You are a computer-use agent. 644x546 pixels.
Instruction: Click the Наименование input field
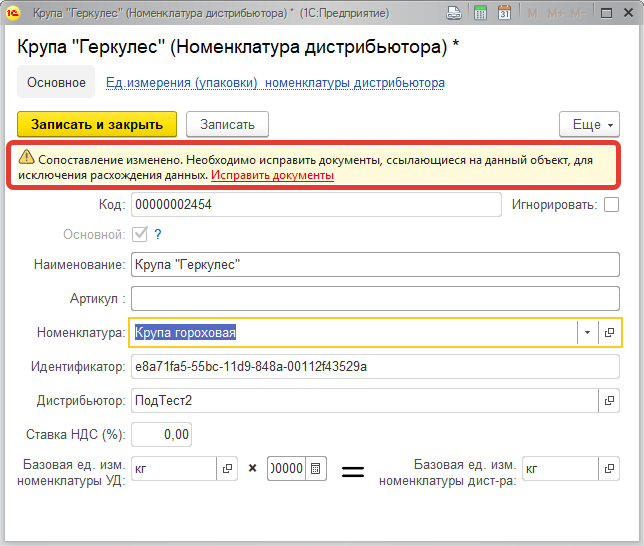pyautogui.click(x=375, y=265)
